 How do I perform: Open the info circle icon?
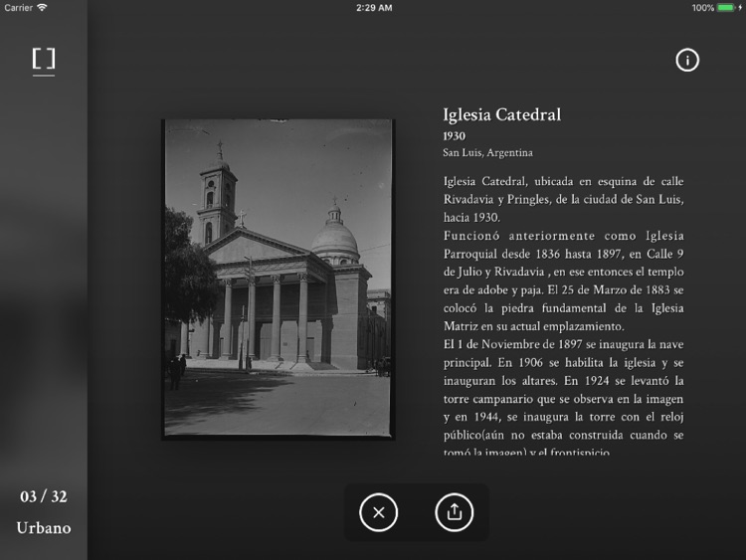687,60
